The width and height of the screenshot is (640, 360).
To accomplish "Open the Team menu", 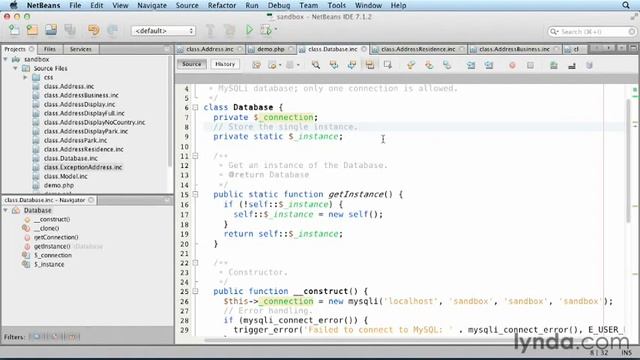I will tap(309, 5).
